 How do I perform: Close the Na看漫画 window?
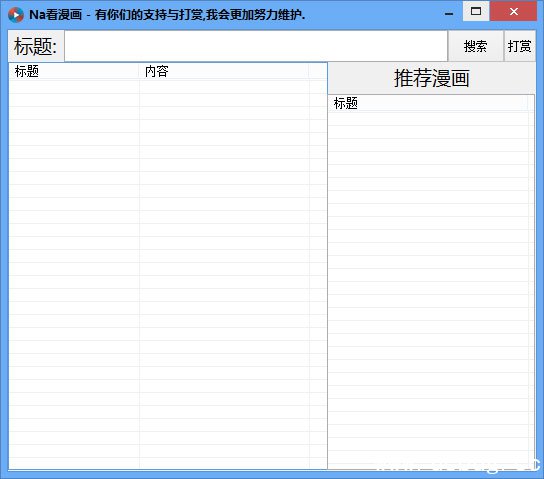(x=513, y=11)
